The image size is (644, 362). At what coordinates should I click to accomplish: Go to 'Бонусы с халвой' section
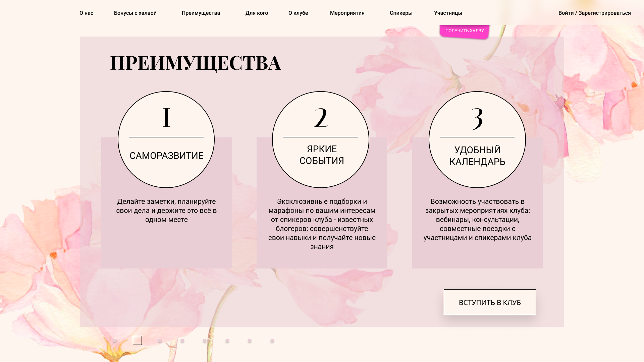[x=135, y=13]
